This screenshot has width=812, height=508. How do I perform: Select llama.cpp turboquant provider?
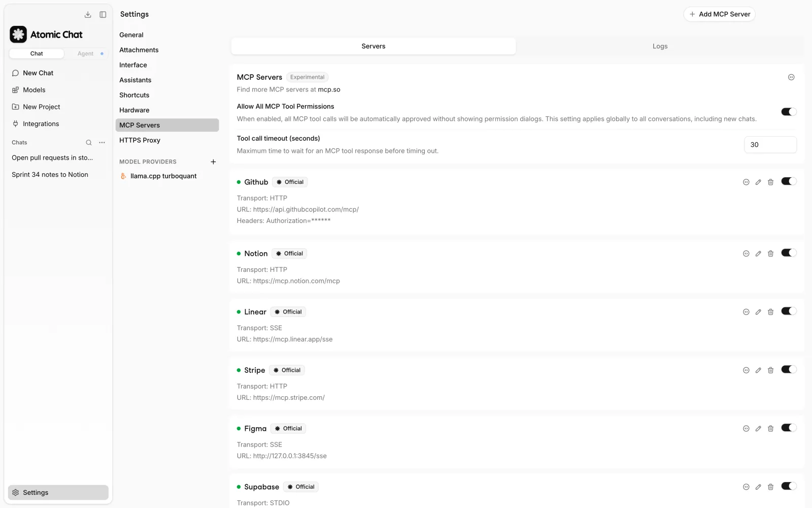pyautogui.click(x=167, y=176)
